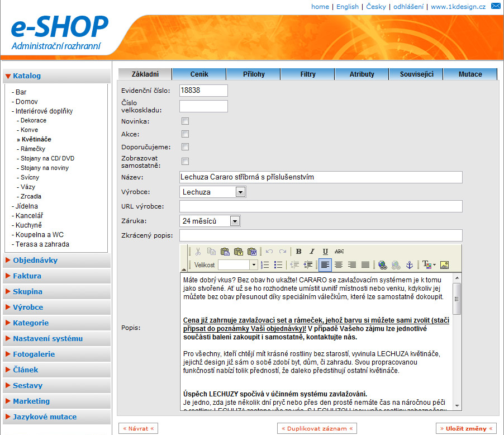
Task: Open the www.1kdesign.cz link
Action: pyautogui.click(x=458, y=7)
